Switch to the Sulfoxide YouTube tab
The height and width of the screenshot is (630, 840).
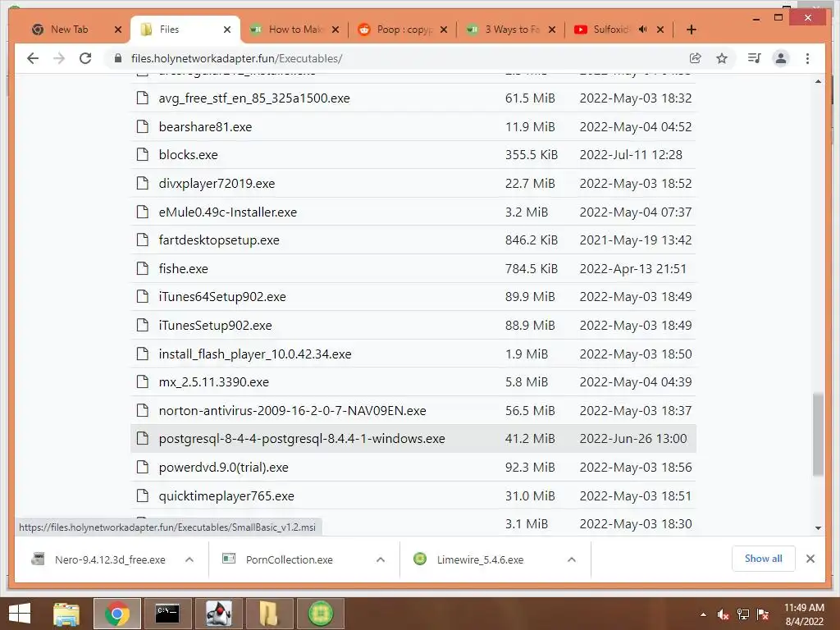(x=609, y=30)
